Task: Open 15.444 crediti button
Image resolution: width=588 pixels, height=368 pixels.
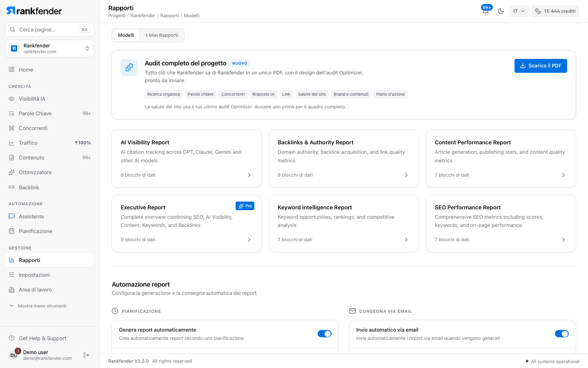Action: [555, 11]
